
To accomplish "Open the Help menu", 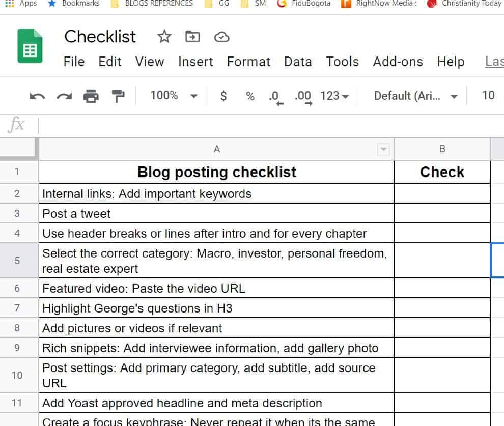I will click(451, 62).
